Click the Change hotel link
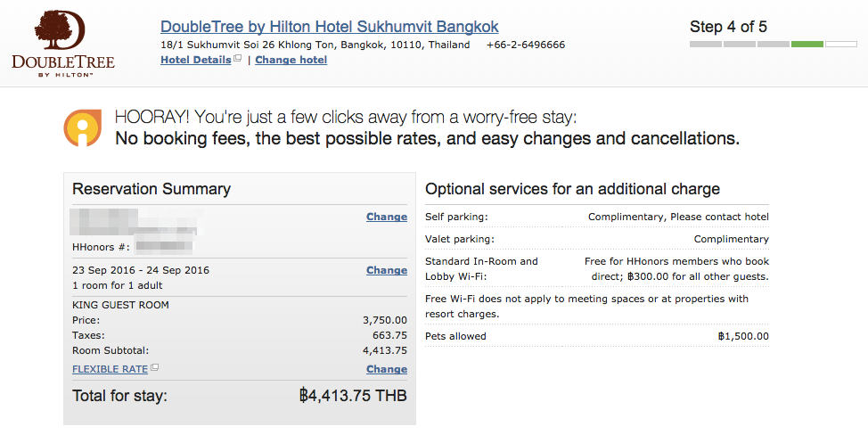Image resolution: width=868 pixels, height=435 pixels. pos(291,60)
